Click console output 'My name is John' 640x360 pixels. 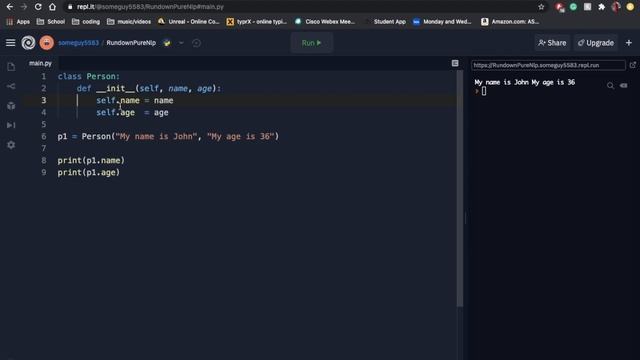[501, 82]
